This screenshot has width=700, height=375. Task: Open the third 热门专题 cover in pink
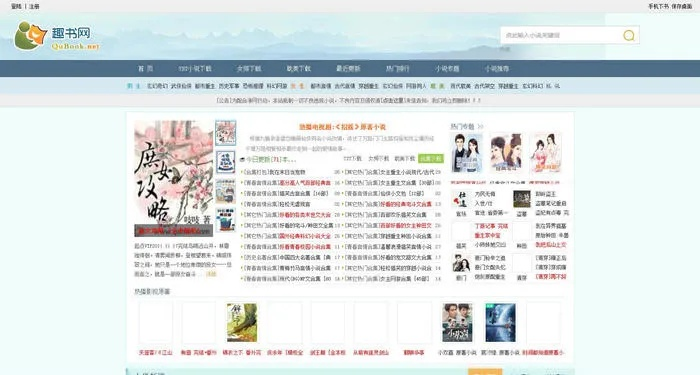click(x=545, y=153)
